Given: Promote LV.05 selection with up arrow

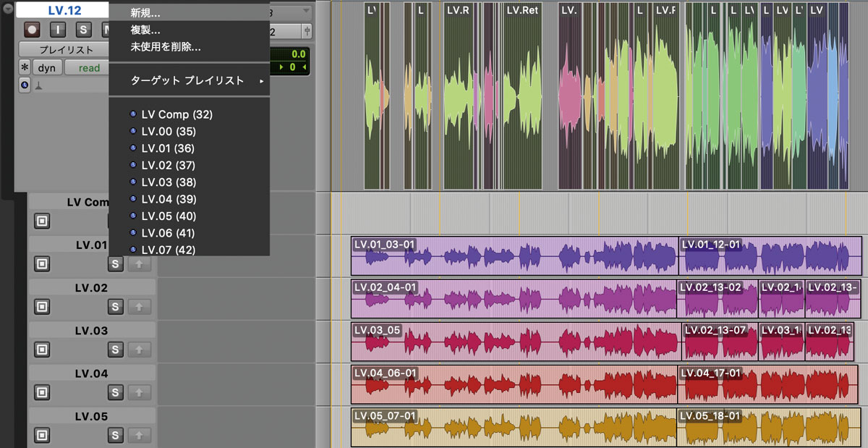Looking at the screenshot, I should coord(139,435).
